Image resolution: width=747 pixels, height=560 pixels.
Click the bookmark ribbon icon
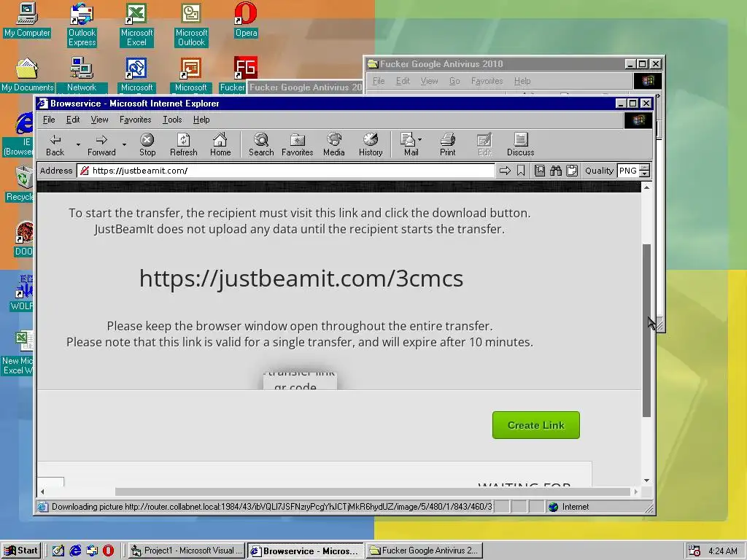(x=521, y=171)
